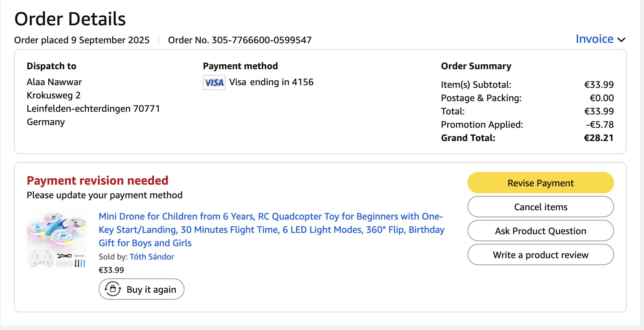Click the Buy it again cart icon
Screen dimensions: 644x330
pyautogui.click(x=113, y=289)
